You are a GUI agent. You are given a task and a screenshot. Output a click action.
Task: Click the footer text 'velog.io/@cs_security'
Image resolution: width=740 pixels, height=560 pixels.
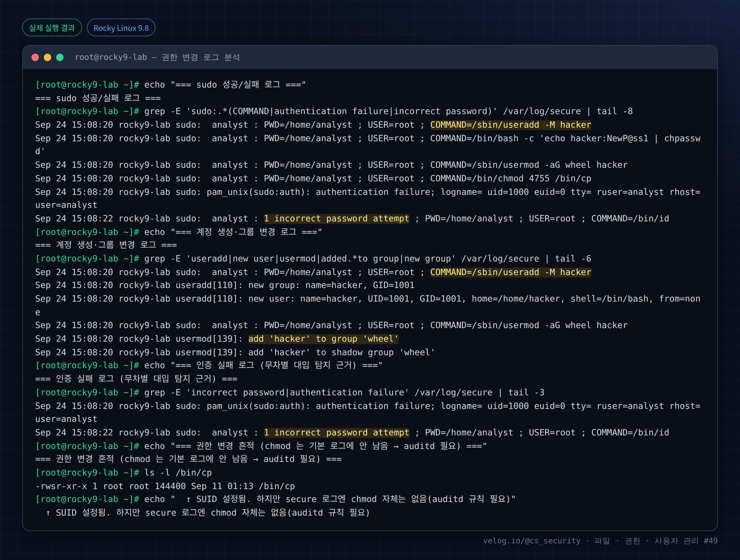pyautogui.click(x=532, y=541)
